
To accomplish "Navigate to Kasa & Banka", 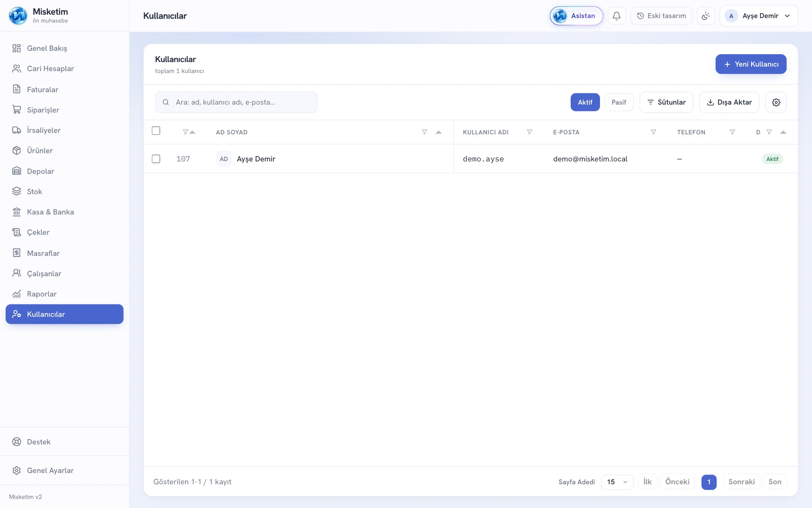I will [64, 212].
